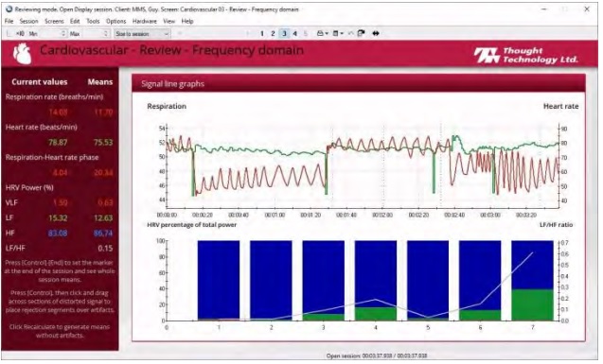
Task: Click the mean heart rate value 75.53
Action: [x=103, y=143]
